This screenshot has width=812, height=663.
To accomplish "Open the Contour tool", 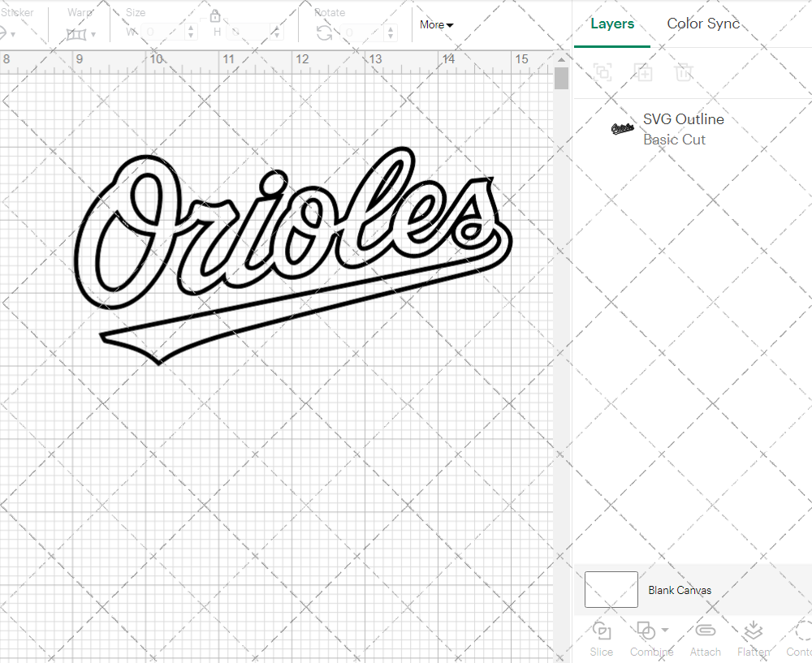I will 800,639.
